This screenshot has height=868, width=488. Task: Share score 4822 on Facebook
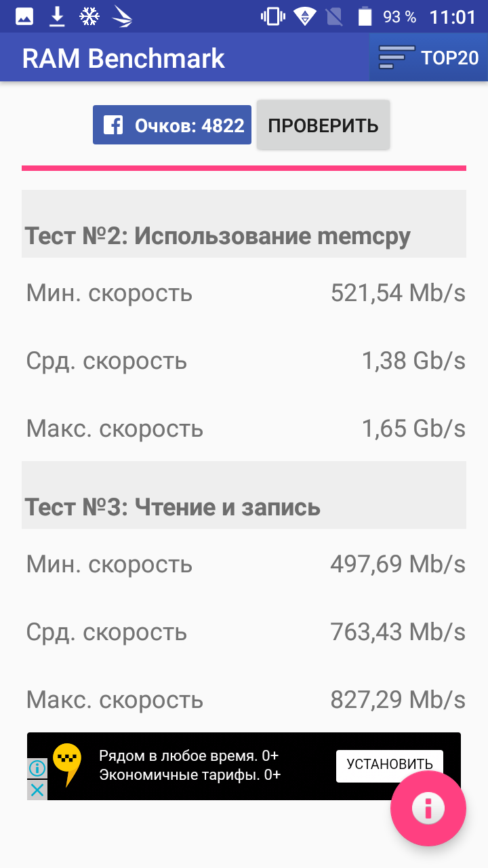click(x=172, y=125)
